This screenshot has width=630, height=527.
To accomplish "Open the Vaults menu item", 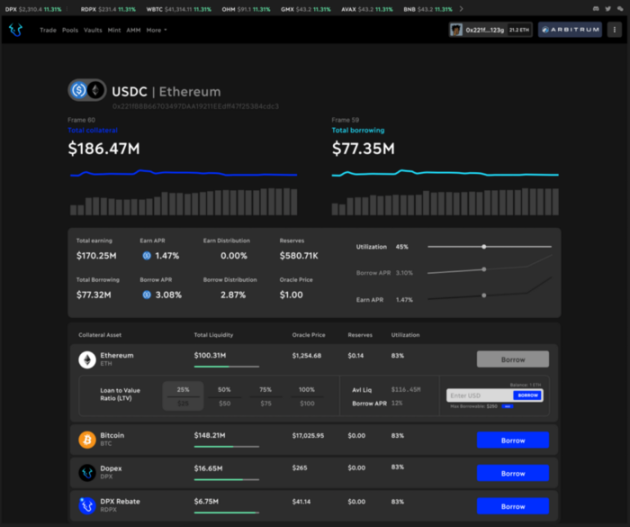I will 93,30.
